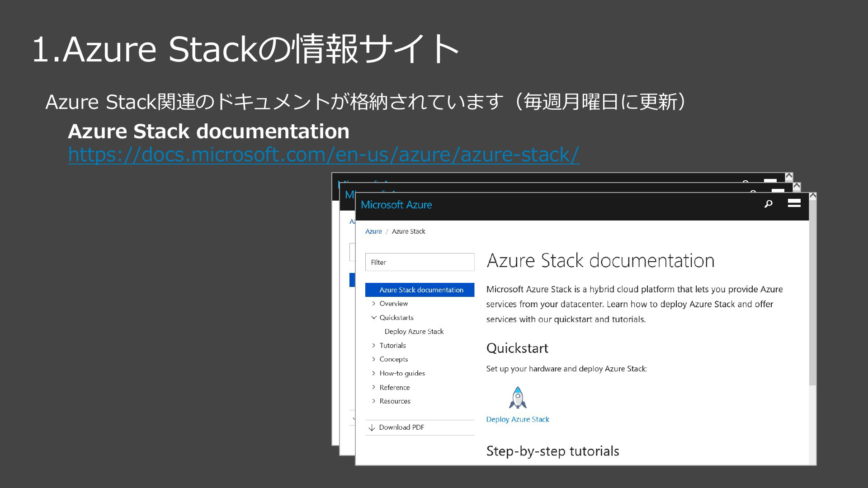Click the rocket icon above Deploy Azure Stack

tap(518, 398)
